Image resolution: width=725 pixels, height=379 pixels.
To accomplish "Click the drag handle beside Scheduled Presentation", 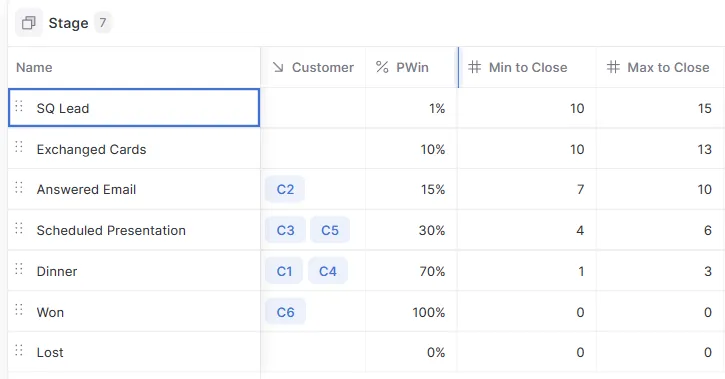I will coord(19,228).
